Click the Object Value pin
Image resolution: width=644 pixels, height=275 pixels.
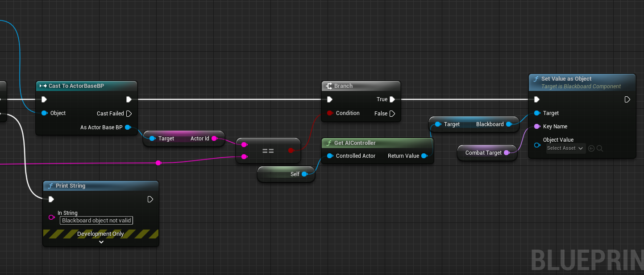[537, 145]
